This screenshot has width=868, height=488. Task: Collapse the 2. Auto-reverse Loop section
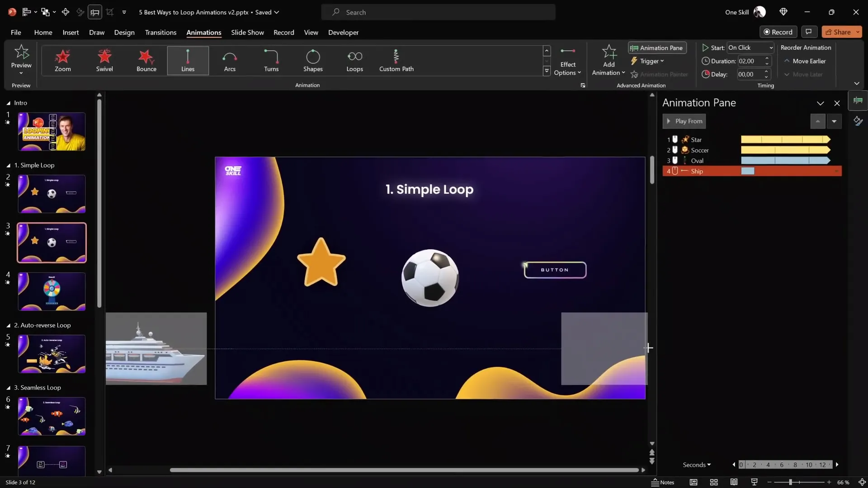8,325
